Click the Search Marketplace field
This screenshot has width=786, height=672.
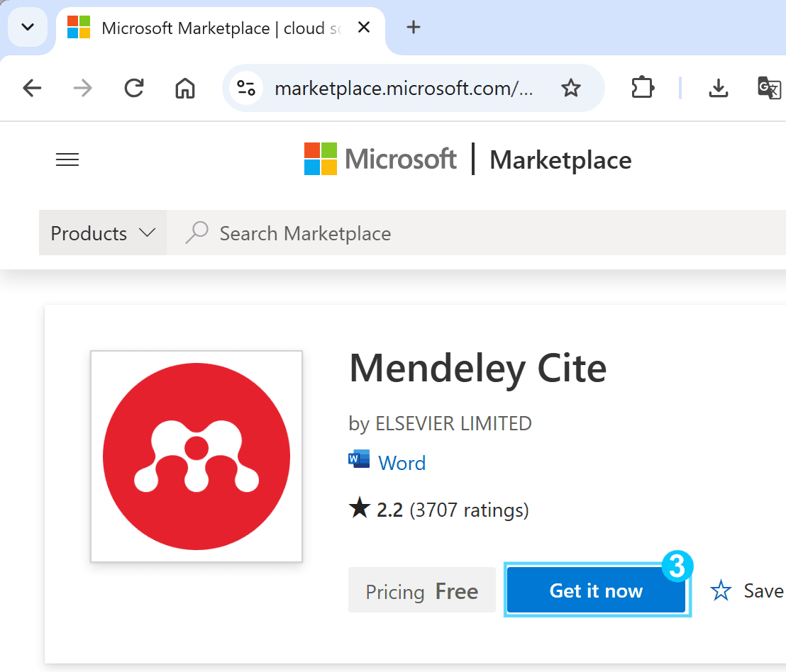pyautogui.click(x=476, y=233)
